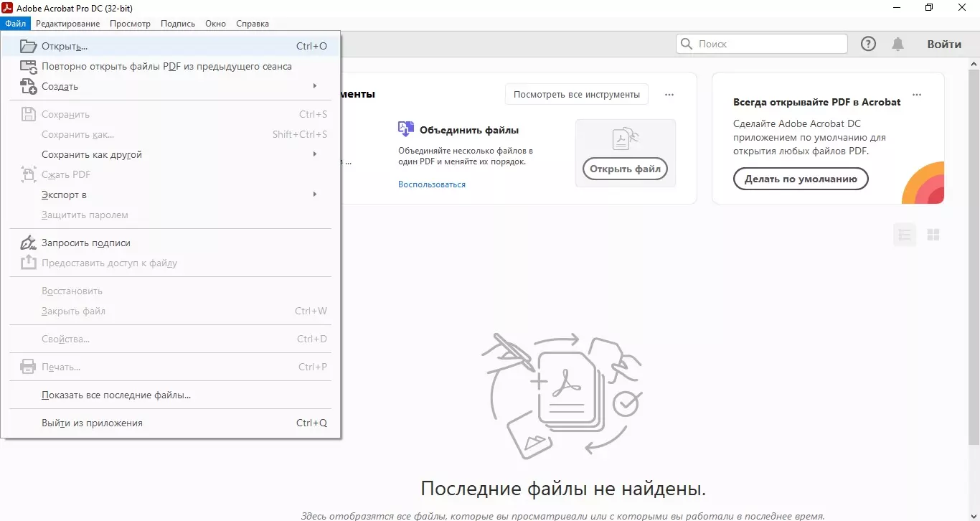
Task: Expand the Экспорт в submenu arrow
Action: 315,194
